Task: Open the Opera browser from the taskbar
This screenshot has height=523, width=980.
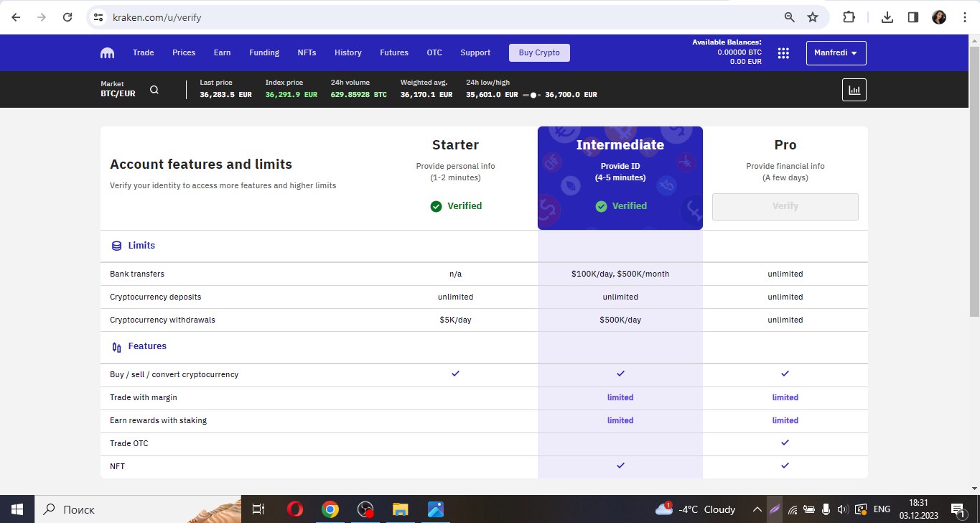Action: [294, 509]
